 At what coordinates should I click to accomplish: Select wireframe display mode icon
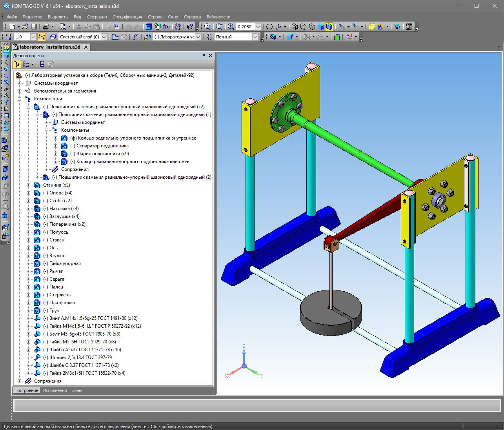(x=295, y=27)
